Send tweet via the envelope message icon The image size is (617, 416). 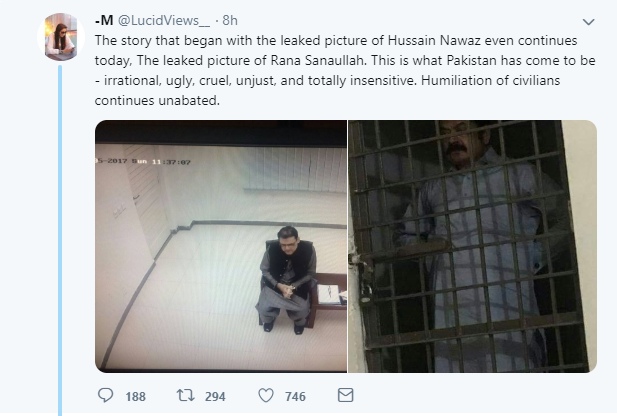(345, 396)
